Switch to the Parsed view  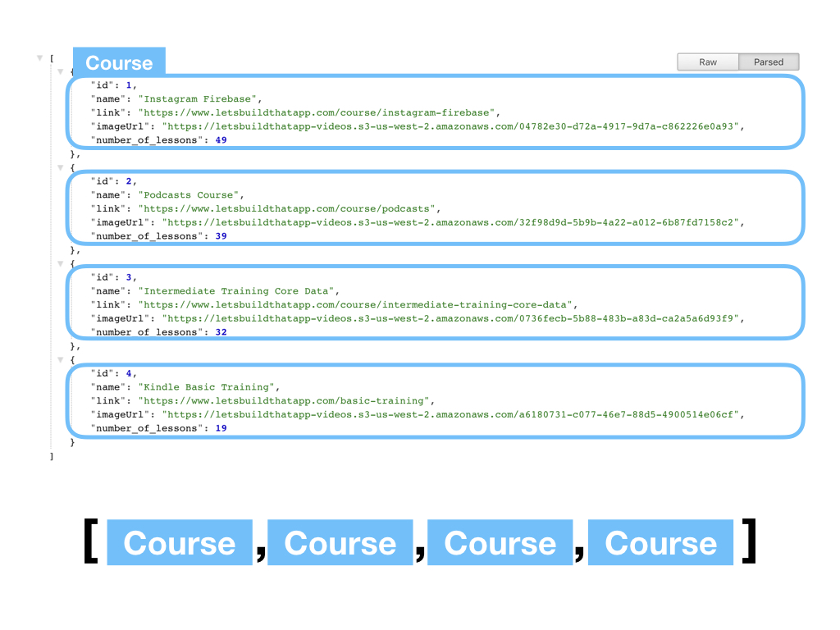(x=769, y=62)
